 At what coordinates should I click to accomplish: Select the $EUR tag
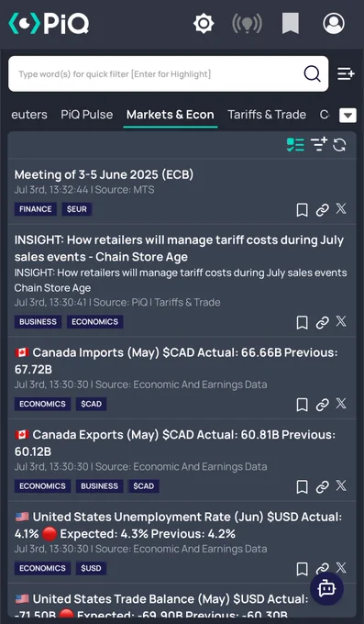point(77,209)
